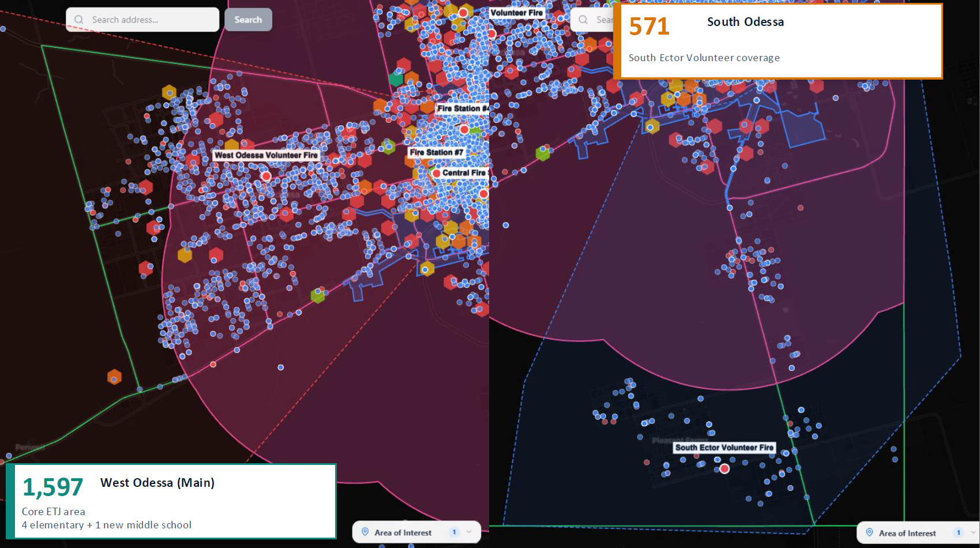Select the isolated orange hexagon near bottom-left boundary

pos(114,377)
